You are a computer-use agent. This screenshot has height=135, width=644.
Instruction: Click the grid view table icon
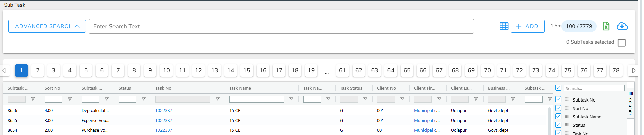(504, 26)
